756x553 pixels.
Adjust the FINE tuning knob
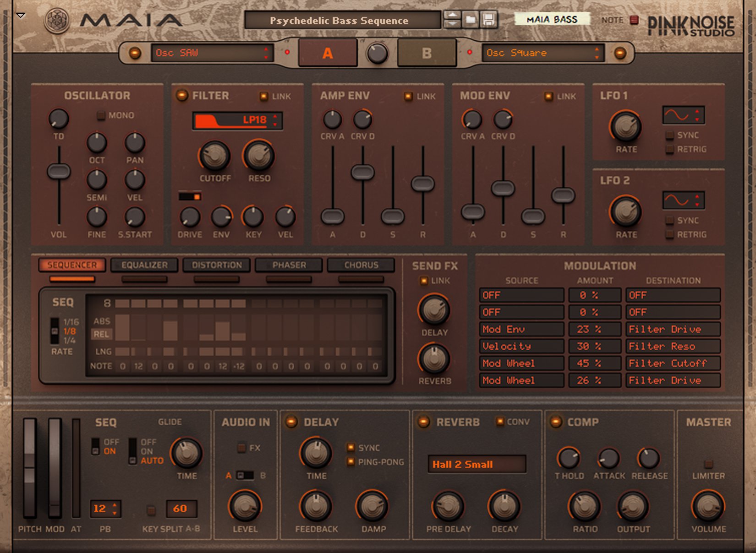97,217
